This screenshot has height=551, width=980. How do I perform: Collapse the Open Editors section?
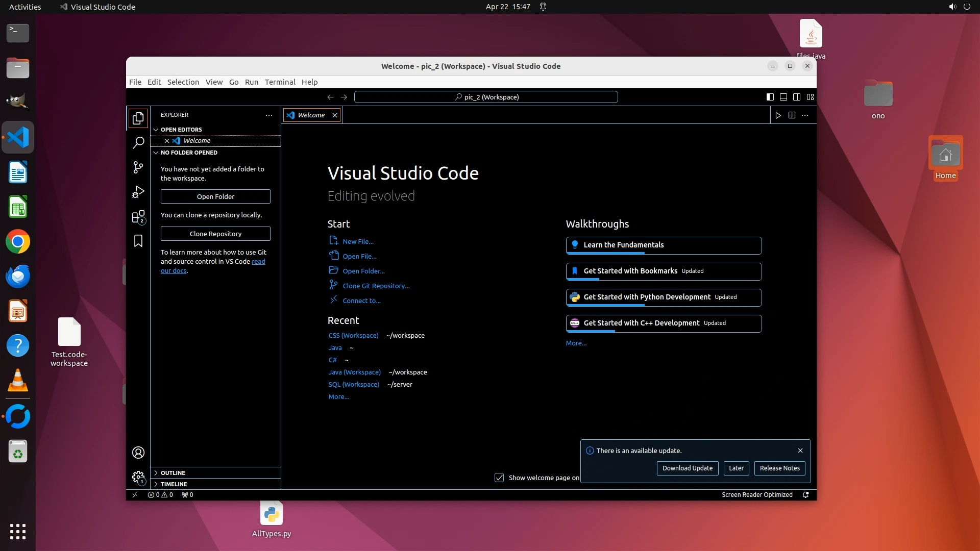coord(181,130)
